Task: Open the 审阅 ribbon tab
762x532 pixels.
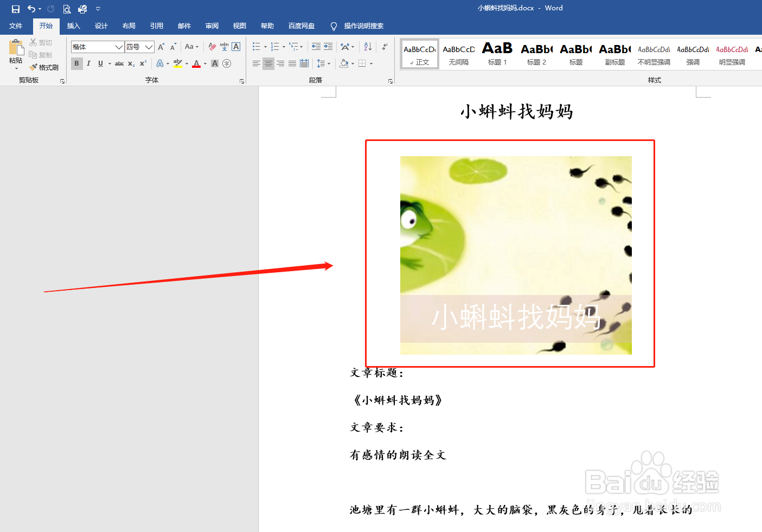Action: pyautogui.click(x=212, y=25)
